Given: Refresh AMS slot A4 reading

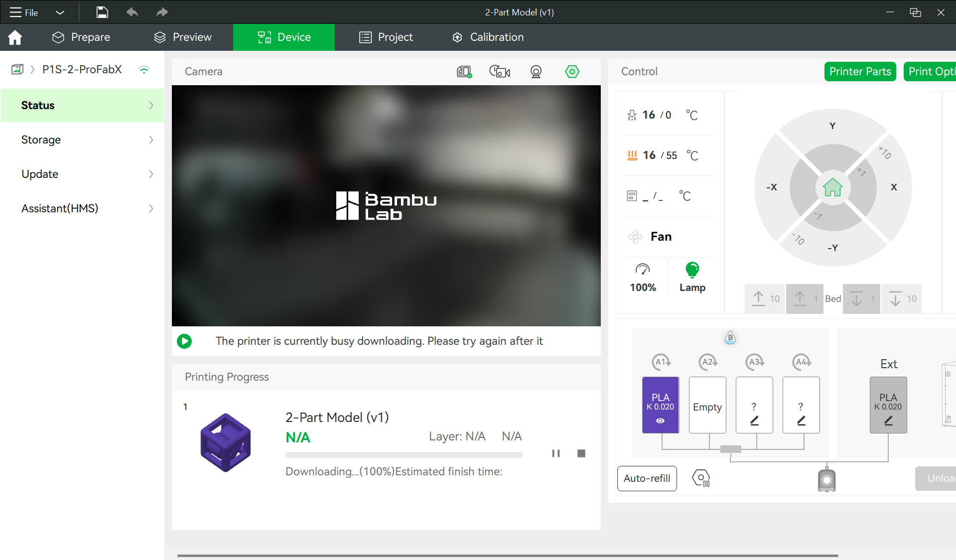Looking at the screenshot, I should click(x=802, y=362).
